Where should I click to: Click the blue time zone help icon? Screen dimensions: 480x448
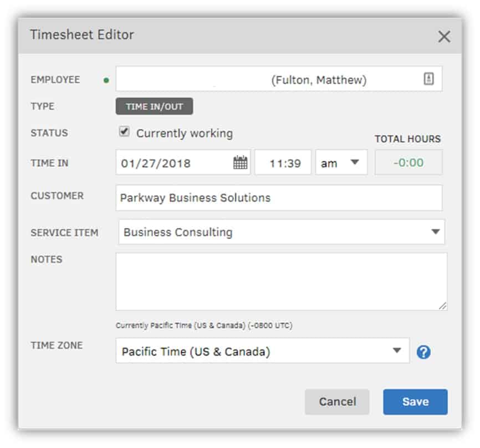pos(423,352)
